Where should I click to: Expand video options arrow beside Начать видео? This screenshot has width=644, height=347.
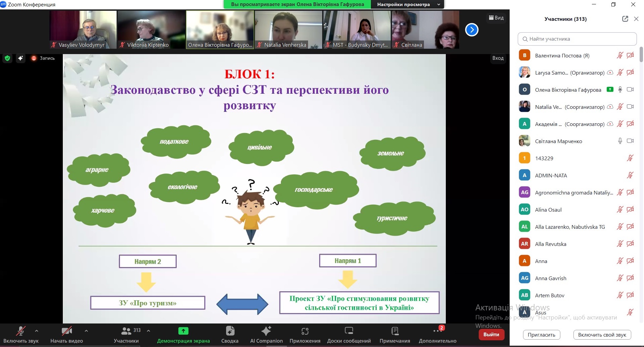pos(86,331)
